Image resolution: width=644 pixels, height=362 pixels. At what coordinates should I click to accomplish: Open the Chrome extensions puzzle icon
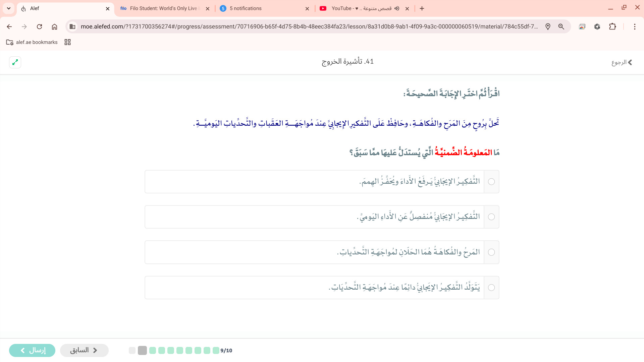click(x=613, y=26)
